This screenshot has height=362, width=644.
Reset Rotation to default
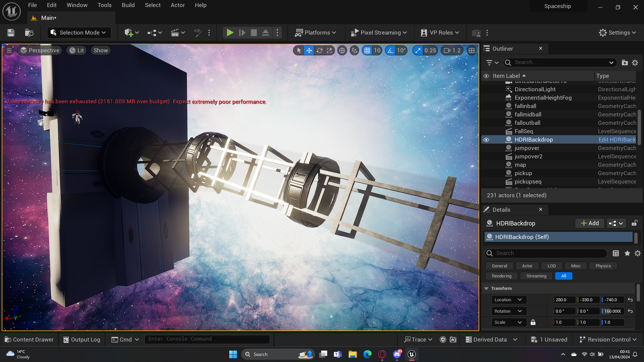pos(630,311)
